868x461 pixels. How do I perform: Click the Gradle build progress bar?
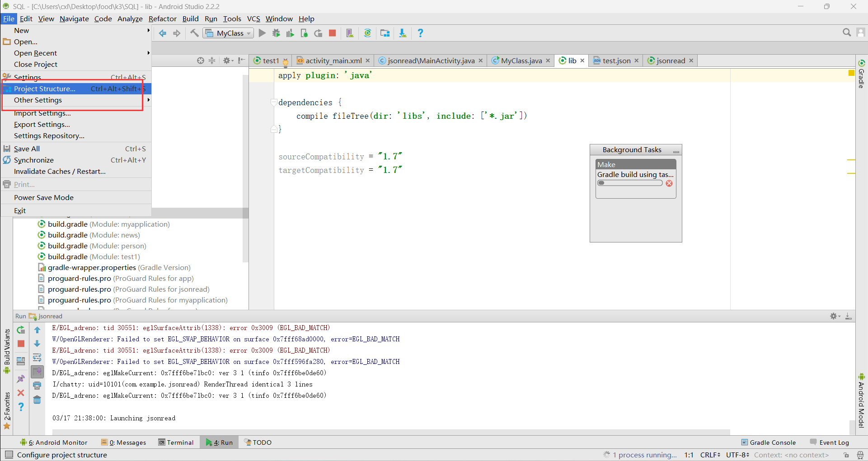(x=630, y=183)
